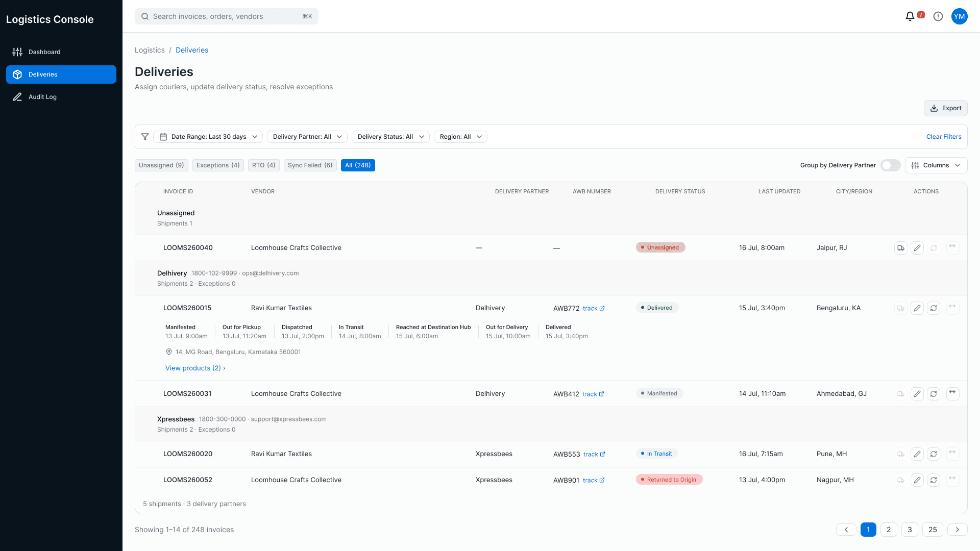Viewport: 980px width, 551px height.
Task: Edit LOOMS260015 with pencil icon
Action: 917,308
